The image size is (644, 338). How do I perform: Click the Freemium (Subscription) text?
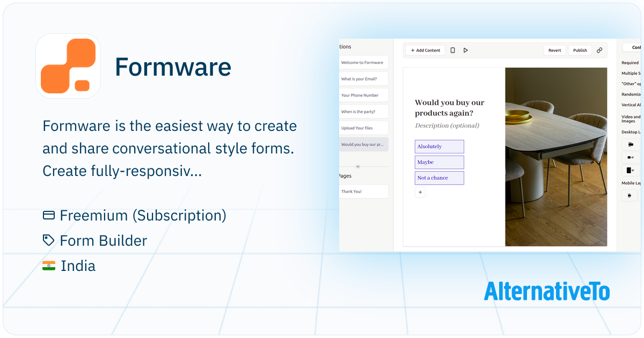pos(143,215)
